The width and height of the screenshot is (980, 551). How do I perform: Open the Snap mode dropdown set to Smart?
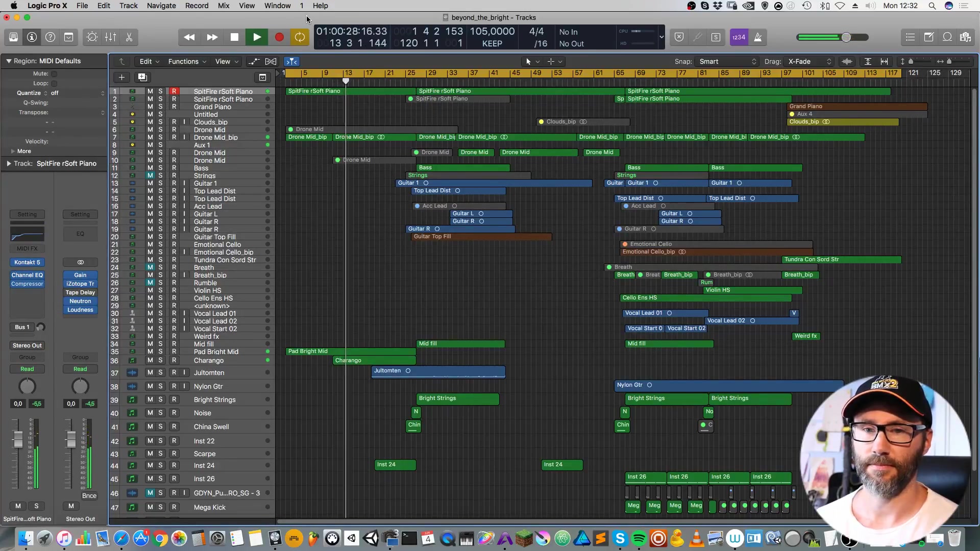pyautogui.click(x=726, y=61)
